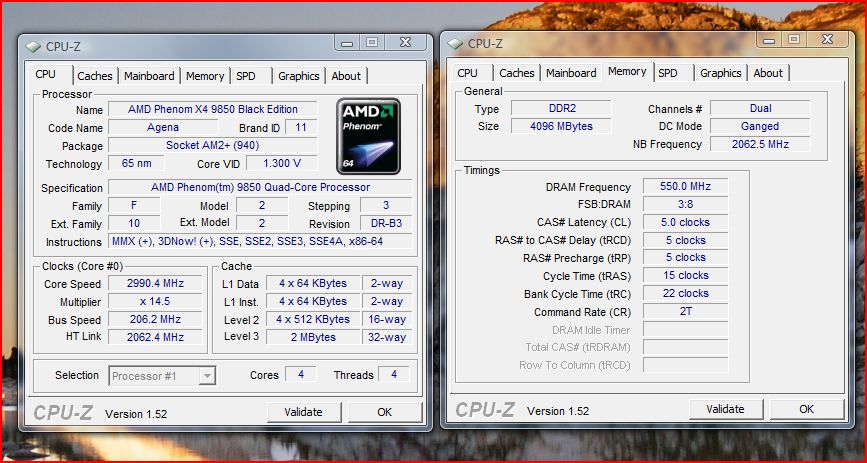Open the About tab in left CPU-Z window
The image size is (867, 463).
tap(346, 76)
